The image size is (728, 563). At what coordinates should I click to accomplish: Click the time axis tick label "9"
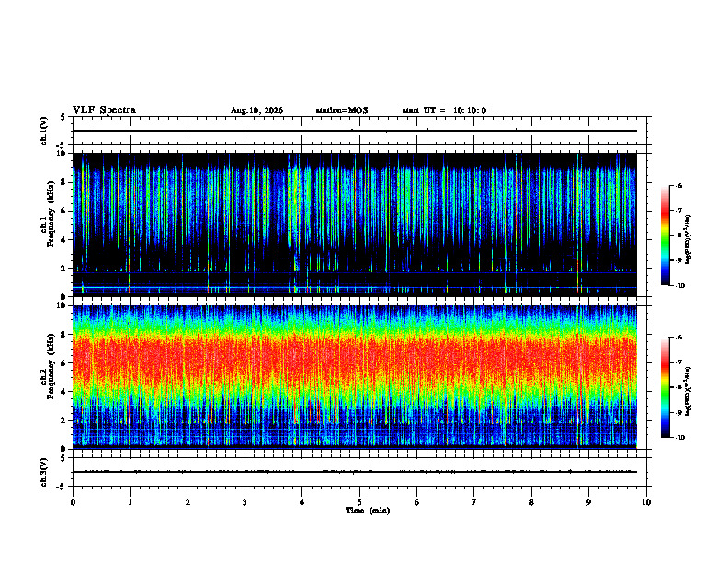click(588, 502)
